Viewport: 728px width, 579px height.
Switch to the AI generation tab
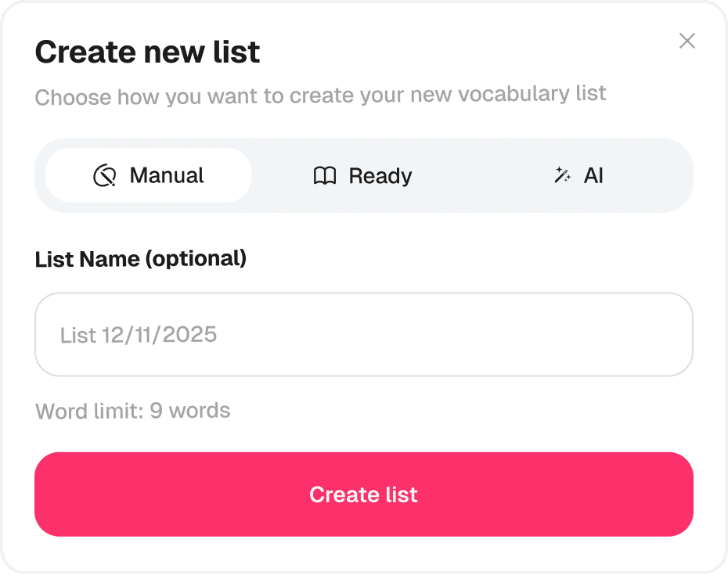click(x=578, y=175)
